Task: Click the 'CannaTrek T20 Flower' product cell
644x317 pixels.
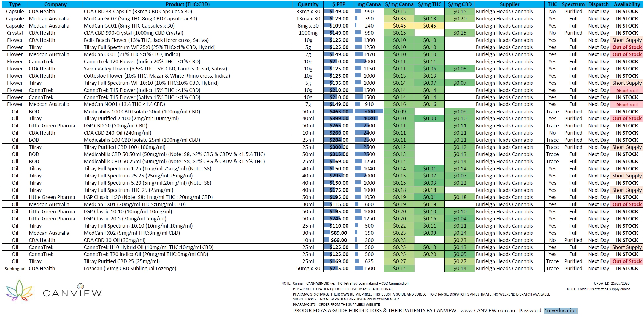Action: coord(188,62)
